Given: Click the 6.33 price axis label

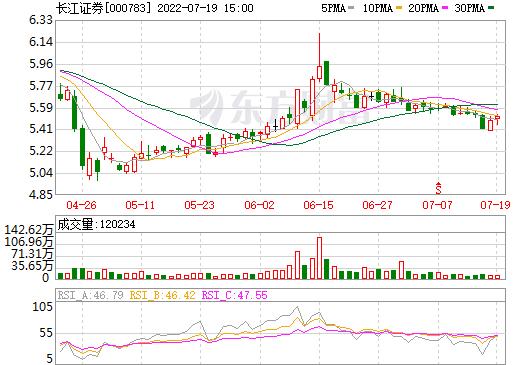Looking at the screenshot, I should (41, 20).
